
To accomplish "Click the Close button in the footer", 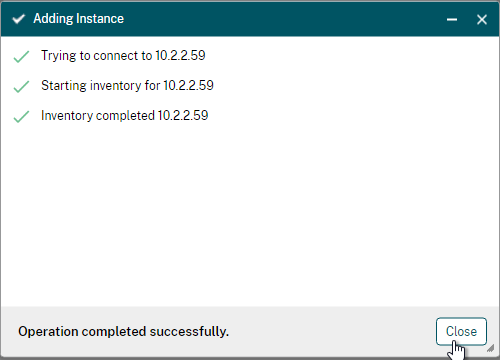I will click(461, 331).
